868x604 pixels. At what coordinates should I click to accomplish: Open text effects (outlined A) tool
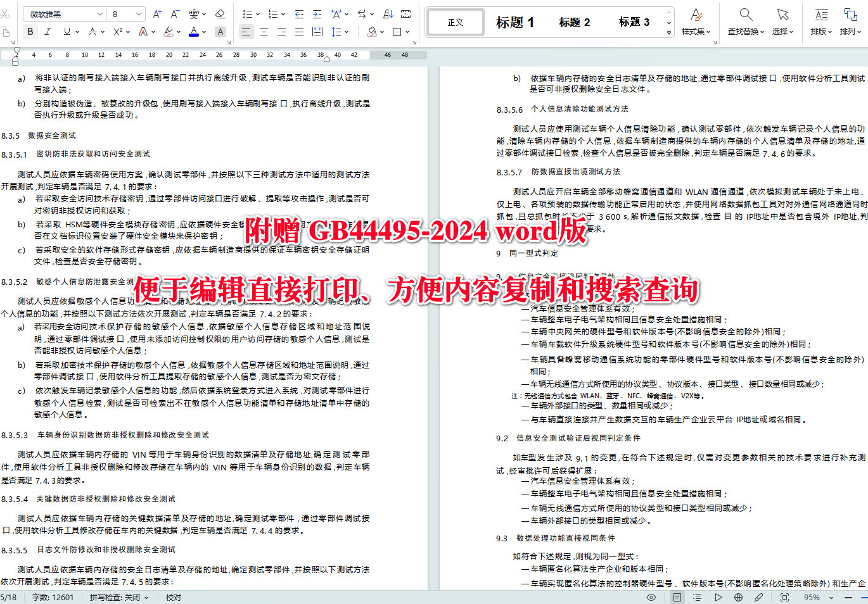click(x=143, y=31)
